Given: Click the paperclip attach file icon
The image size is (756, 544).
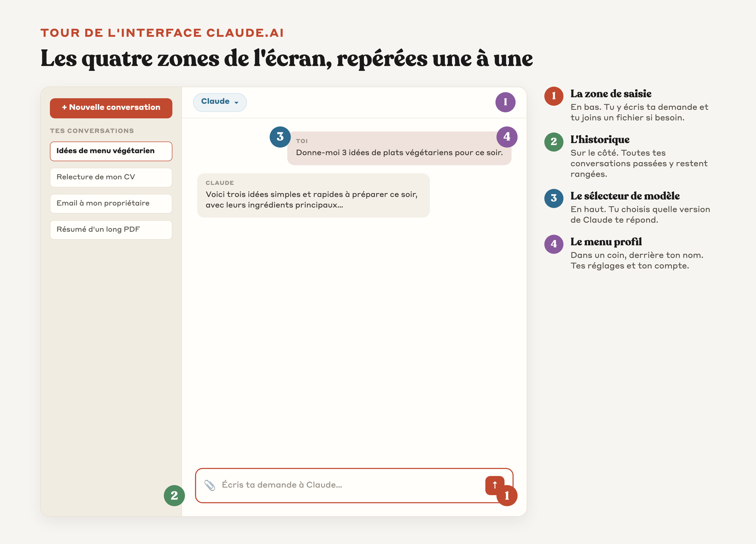Looking at the screenshot, I should [210, 485].
